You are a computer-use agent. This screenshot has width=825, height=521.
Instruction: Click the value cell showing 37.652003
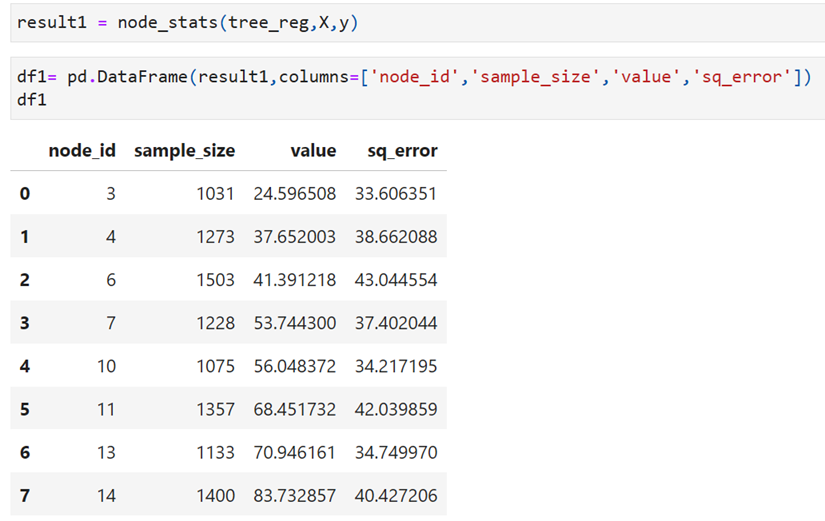pyautogui.click(x=295, y=237)
